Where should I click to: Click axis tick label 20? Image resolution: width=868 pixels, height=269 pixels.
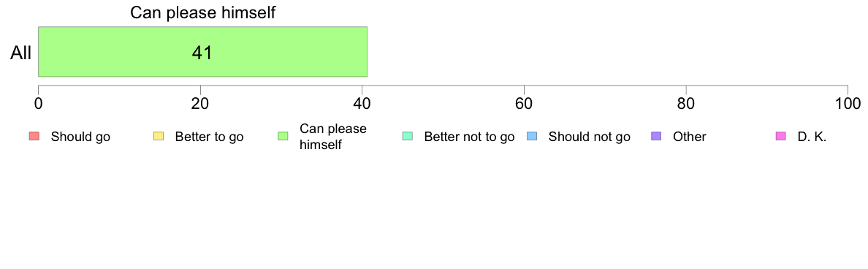[200, 103]
